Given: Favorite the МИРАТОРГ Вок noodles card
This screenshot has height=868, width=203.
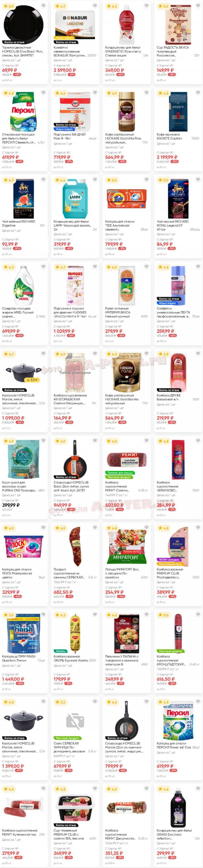Looking at the screenshot, I should pyautogui.click(x=146, y=528).
